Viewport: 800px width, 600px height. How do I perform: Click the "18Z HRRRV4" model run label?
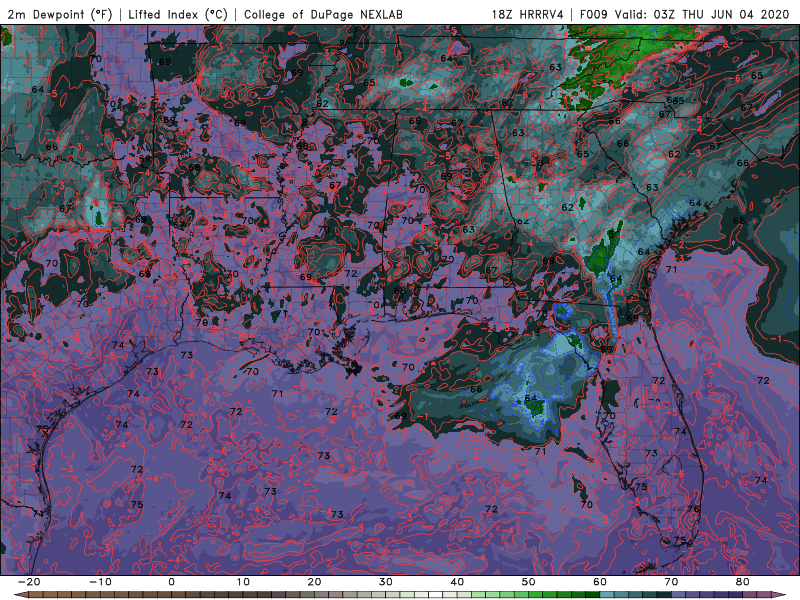(528, 14)
